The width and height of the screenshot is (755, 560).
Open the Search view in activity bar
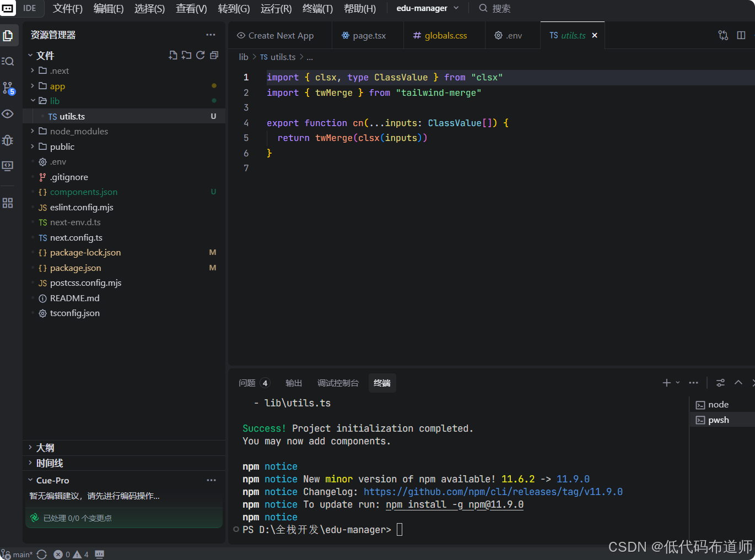8,61
